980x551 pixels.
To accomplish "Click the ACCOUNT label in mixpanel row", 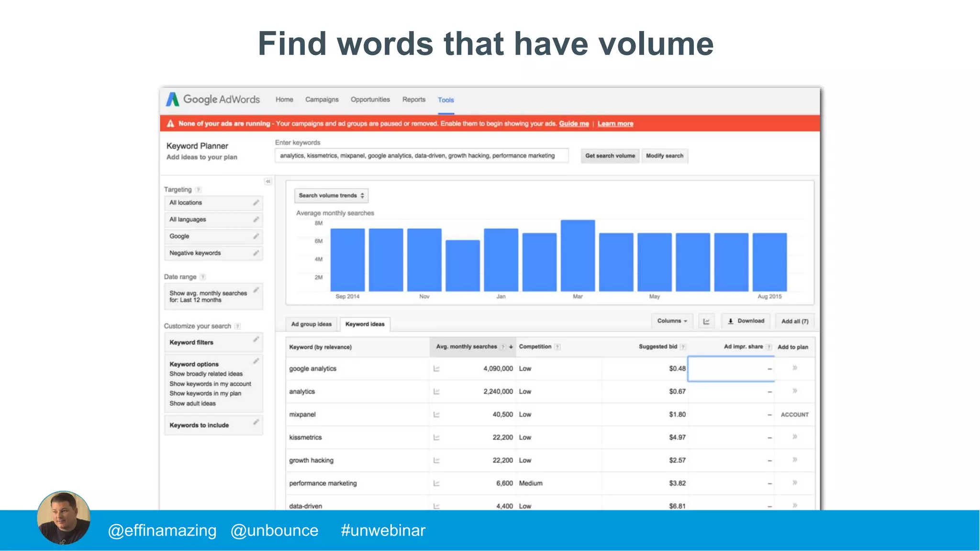I will point(795,415).
